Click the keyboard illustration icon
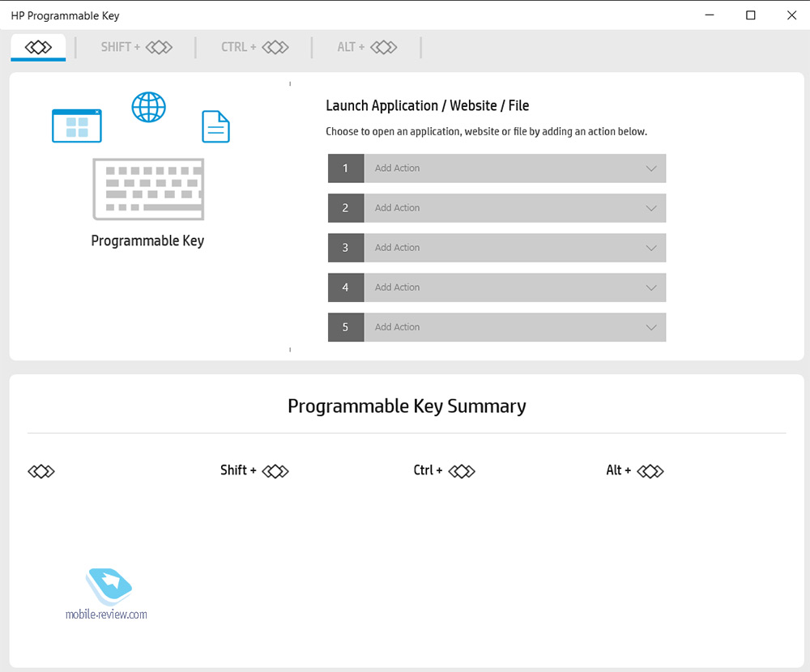810x672 pixels. click(x=148, y=189)
